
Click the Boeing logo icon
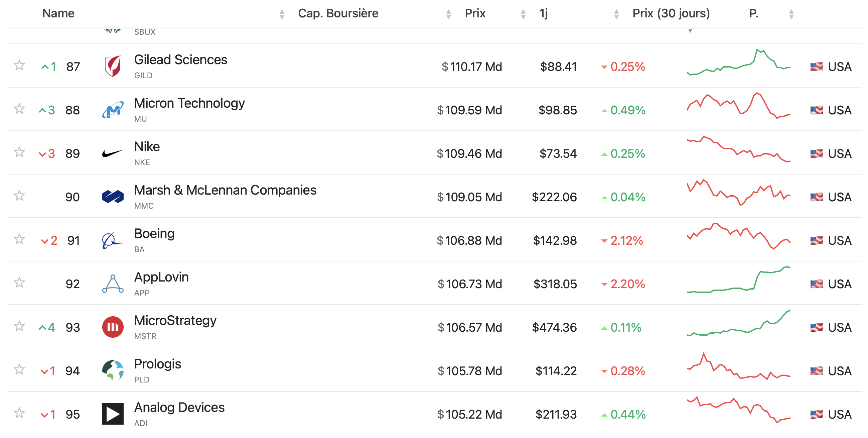pyautogui.click(x=113, y=240)
